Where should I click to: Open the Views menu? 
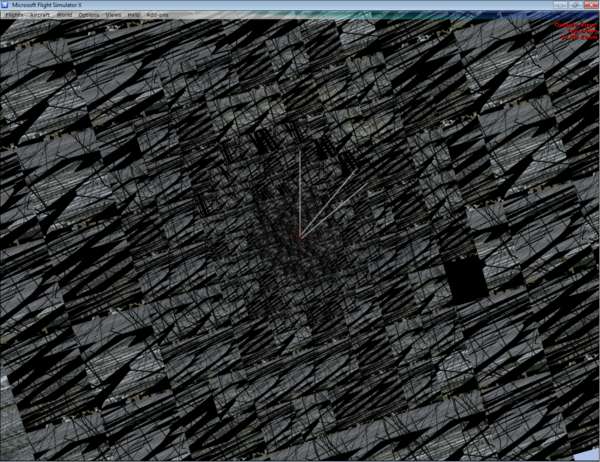click(113, 15)
